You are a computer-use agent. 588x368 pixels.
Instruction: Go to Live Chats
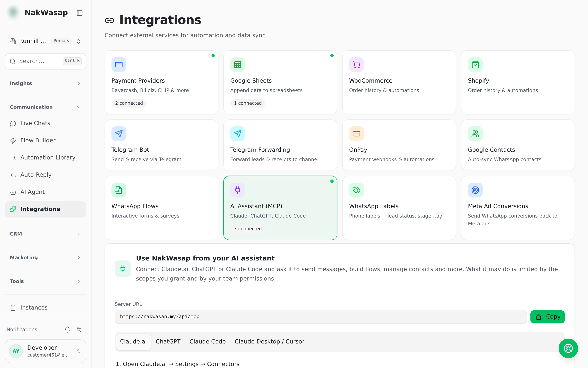pyautogui.click(x=46, y=123)
